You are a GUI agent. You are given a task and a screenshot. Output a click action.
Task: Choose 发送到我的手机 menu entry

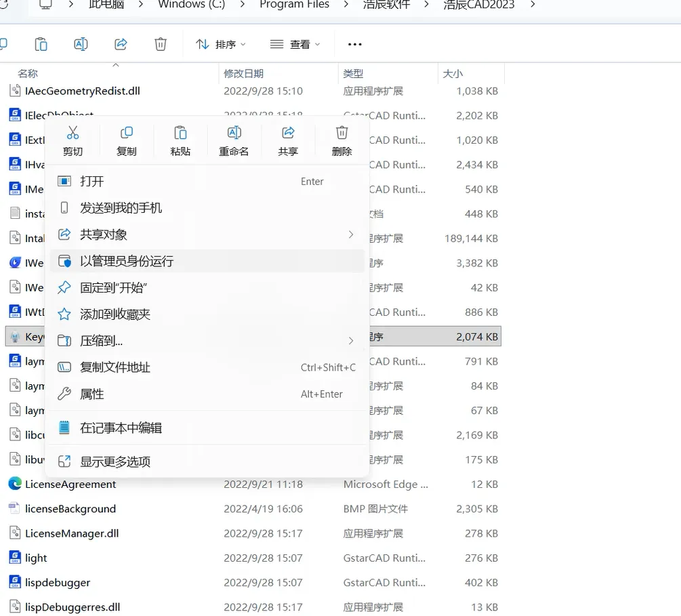[207, 207]
